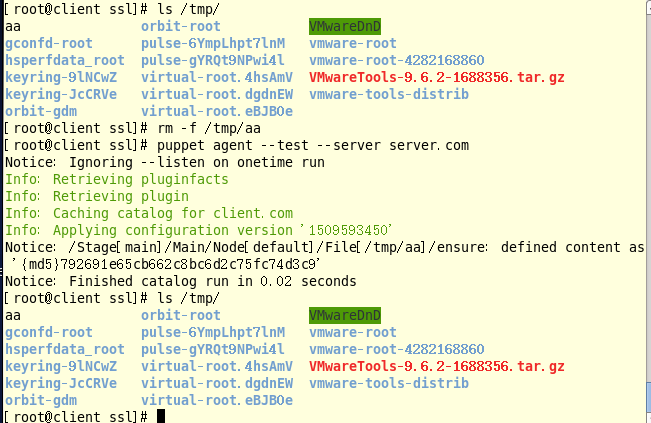Click 'orbit-gdm' in the first ls output

pyautogui.click(x=41, y=112)
